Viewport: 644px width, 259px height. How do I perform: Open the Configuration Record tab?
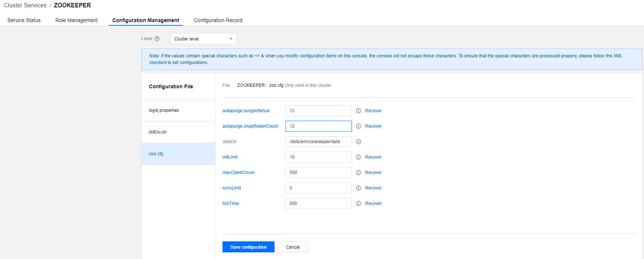pos(218,20)
